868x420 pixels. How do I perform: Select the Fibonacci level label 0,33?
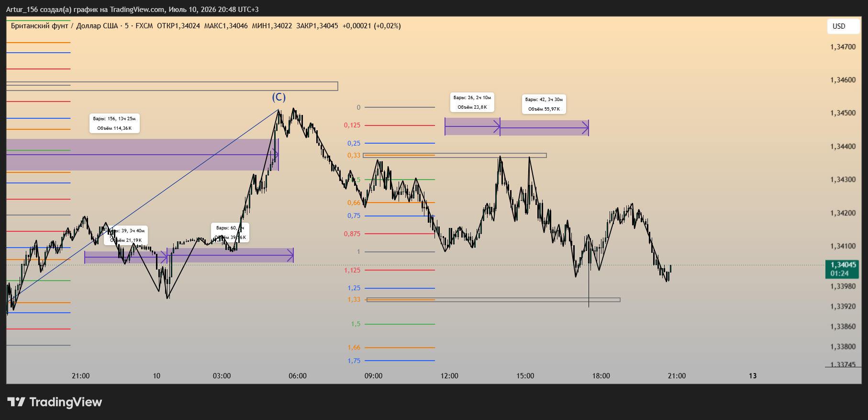point(354,155)
